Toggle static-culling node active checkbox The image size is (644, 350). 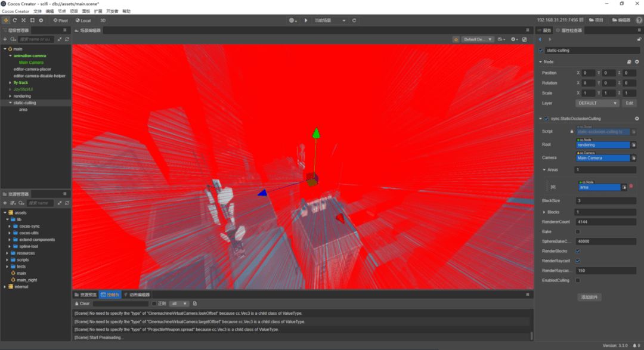click(x=540, y=51)
